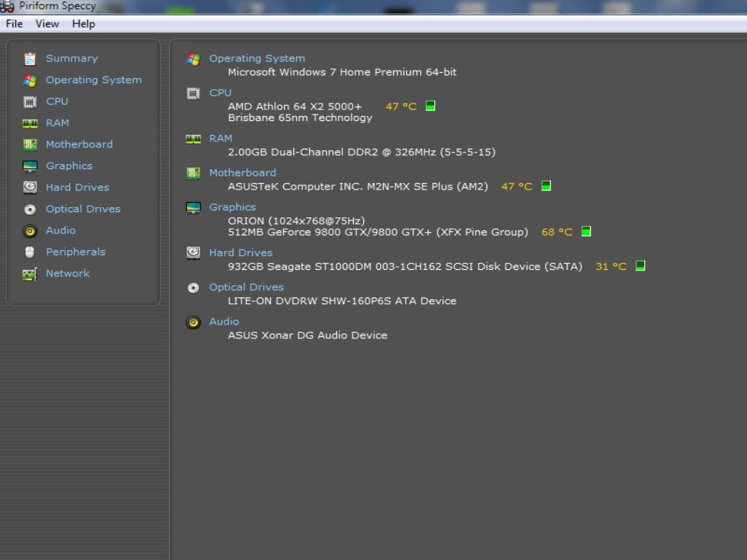Screen dimensions: 747x560
Task: Open the Hard Drives heading link in summary
Action: [x=241, y=253]
